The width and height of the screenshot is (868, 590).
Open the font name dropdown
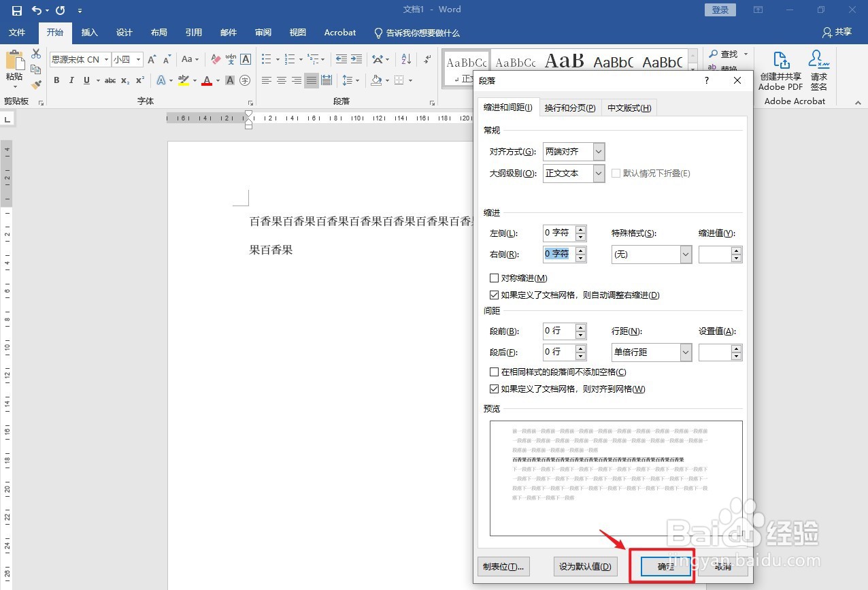(105, 59)
